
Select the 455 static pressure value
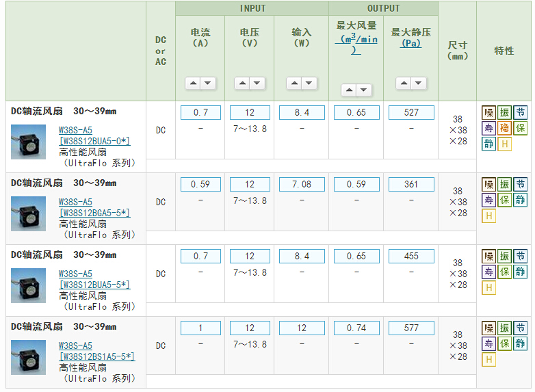[x=411, y=257]
